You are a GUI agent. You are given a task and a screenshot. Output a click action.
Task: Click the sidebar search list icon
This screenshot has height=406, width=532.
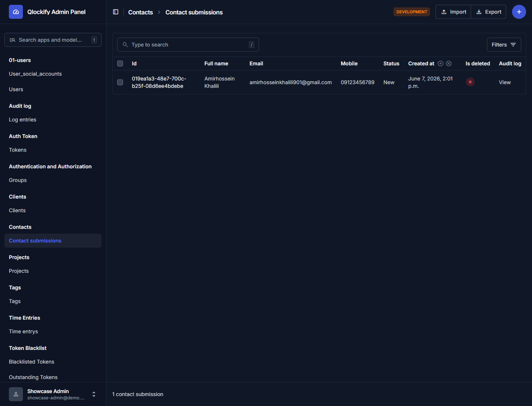point(13,40)
